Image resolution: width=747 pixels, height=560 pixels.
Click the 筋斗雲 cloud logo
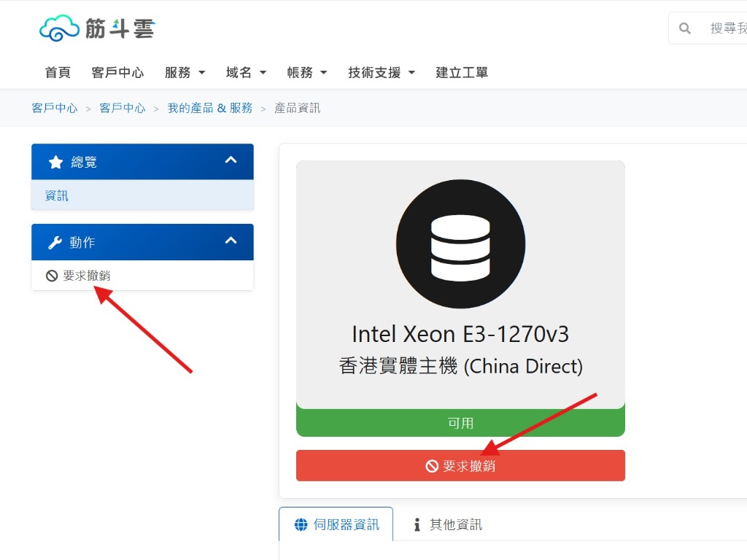coord(97,28)
